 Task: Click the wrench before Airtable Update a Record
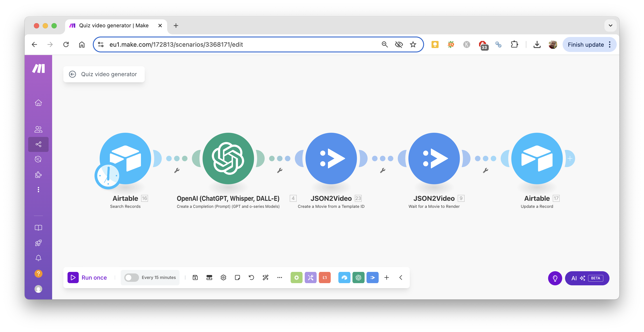tap(485, 170)
